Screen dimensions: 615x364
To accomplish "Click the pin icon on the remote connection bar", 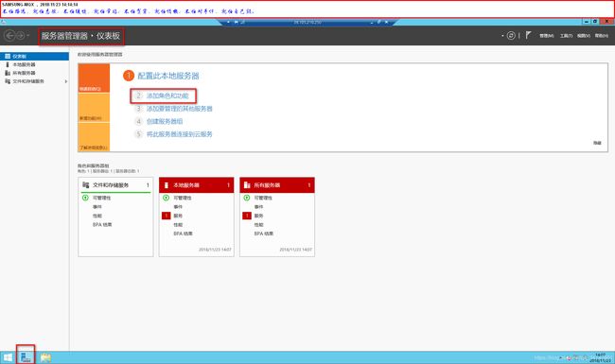I will click(x=237, y=23).
